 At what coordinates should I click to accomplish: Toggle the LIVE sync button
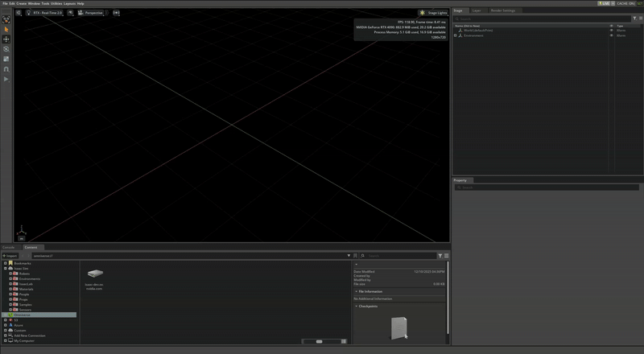pyautogui.click(x=605, y=3)
